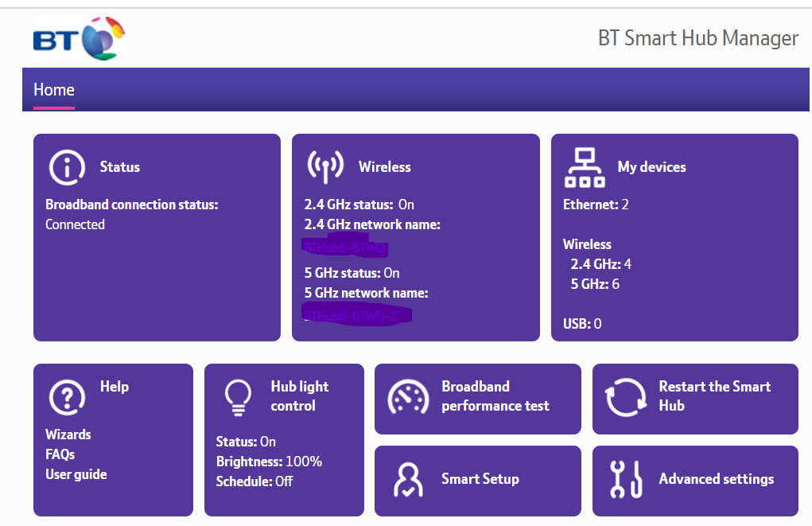
Task: Open the My devices heading
Action: (651, 167)
